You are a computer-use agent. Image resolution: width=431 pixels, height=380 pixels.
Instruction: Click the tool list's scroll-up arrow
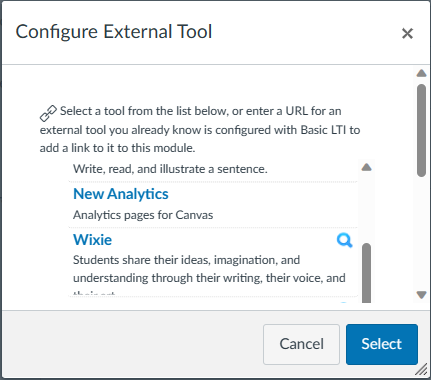coord(366,167)
